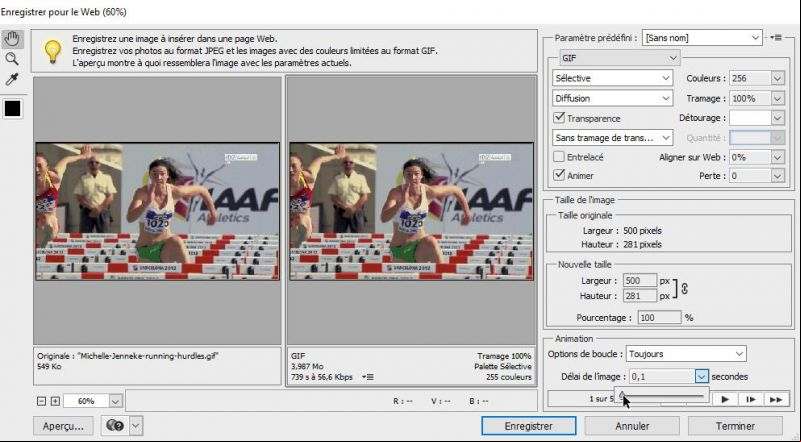Open the Détourage color dropdown
The height and width of the screenshot is (442, 801).
tap(777, 118)
